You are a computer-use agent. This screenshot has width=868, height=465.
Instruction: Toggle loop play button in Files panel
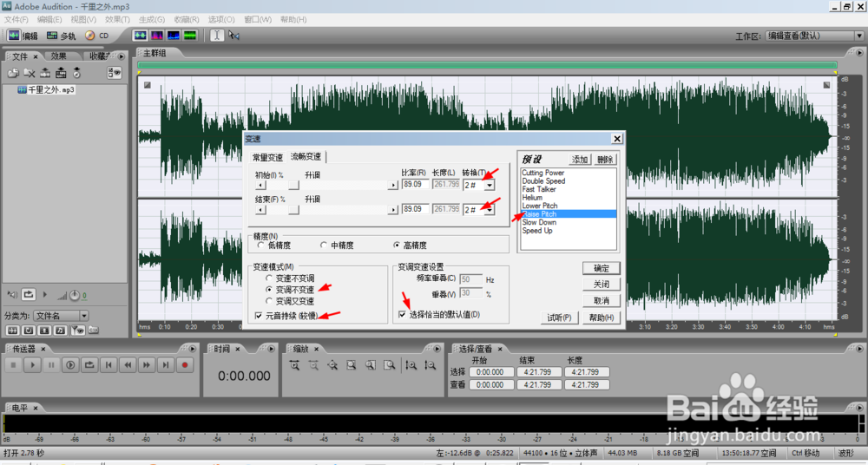click(x=30, y=295)
